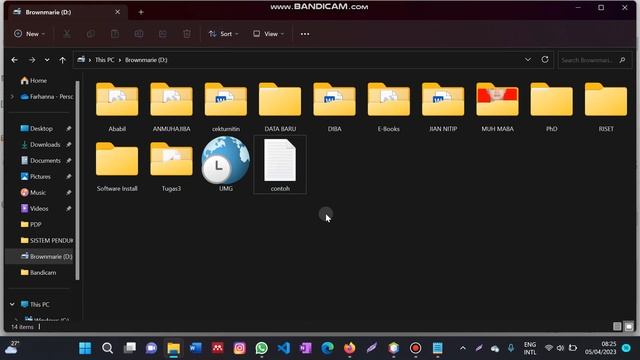Expand address bar history chevron
640x360 pixels.
(x=528, y=60)
